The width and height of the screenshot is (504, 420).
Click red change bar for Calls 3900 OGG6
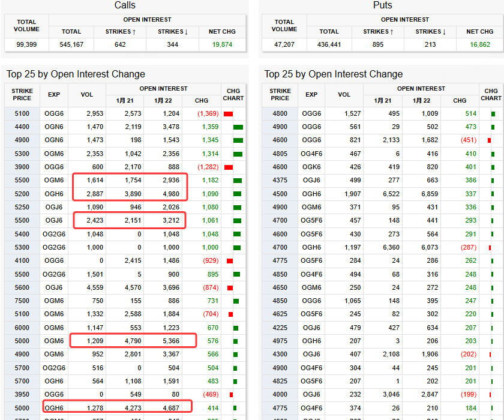pyautogui.click(x=229, y=167)
